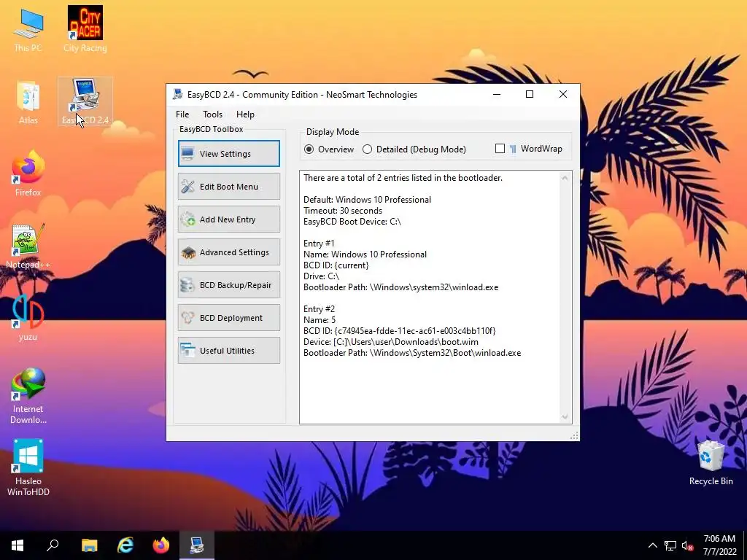747x560 pixels.
Task: Open BCD Deployment section
Action: tap(228, 318)
